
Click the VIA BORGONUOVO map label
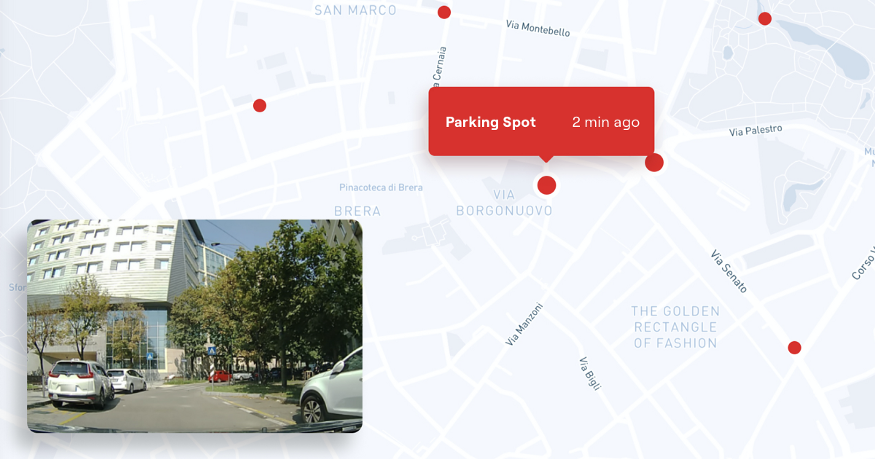coord(504,202)
